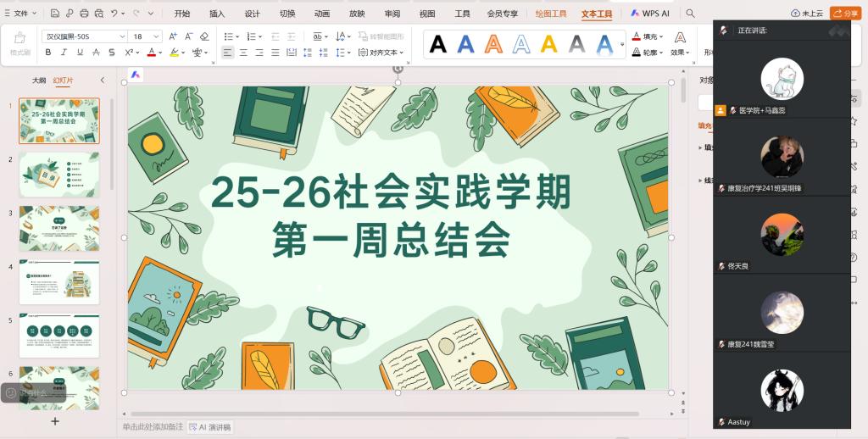Click the Undo arrow icon
Viewport: 868px width, 439px height.
click(x=114, y=14)
